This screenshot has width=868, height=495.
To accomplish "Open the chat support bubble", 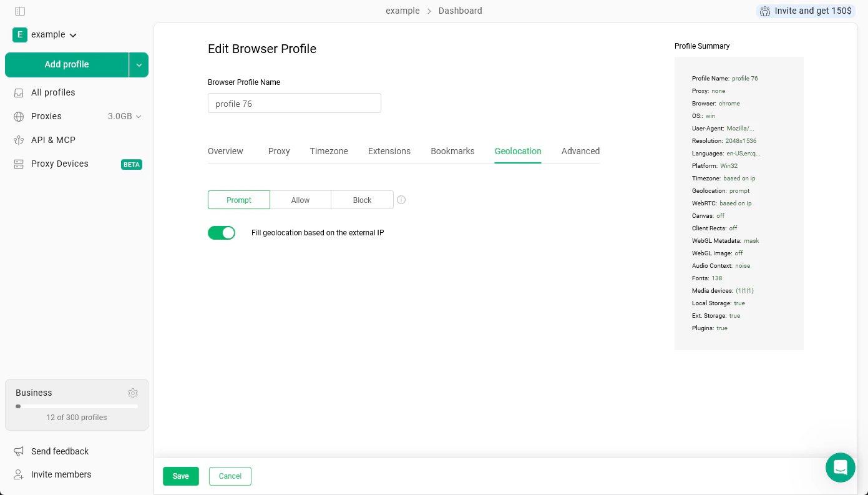I will click(841, 468).
